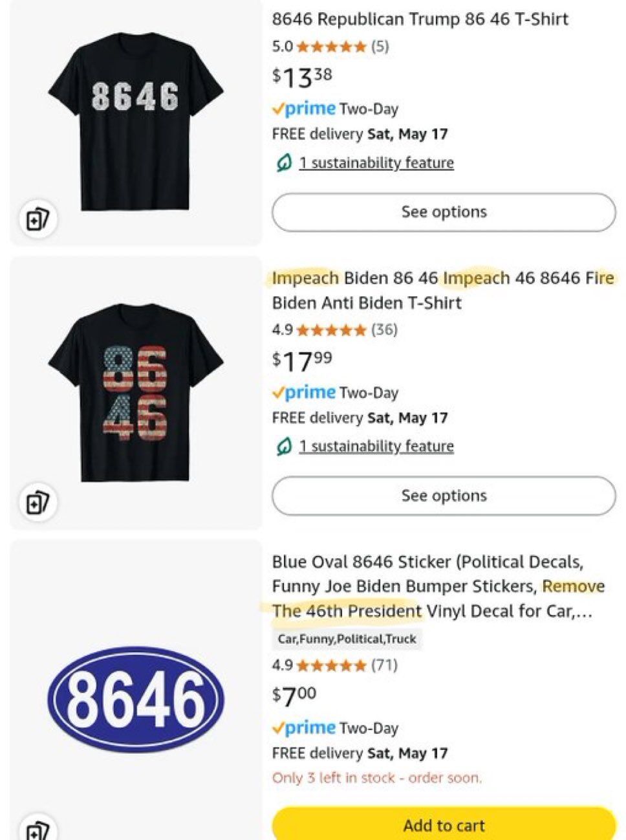Viewport: 626px width, 840px height.
Task: Click sustainability leaf icon on first listing
Action: (283, 163)
